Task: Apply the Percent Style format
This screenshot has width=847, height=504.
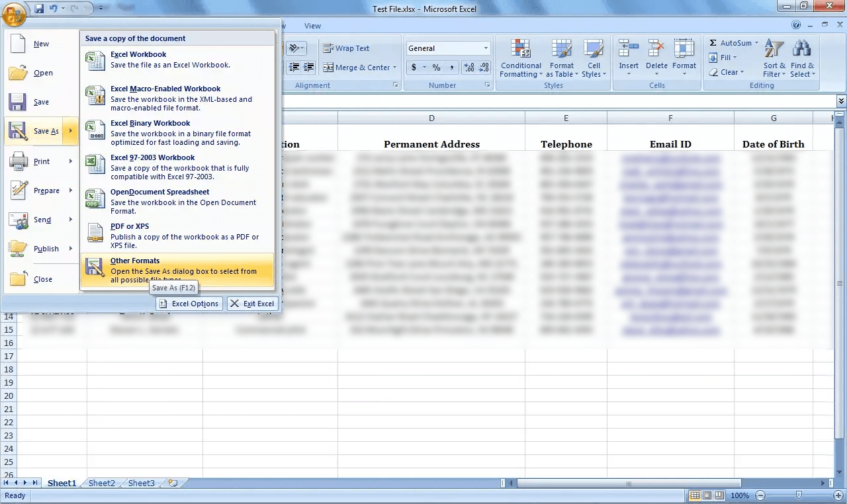Action: [435, 67]
